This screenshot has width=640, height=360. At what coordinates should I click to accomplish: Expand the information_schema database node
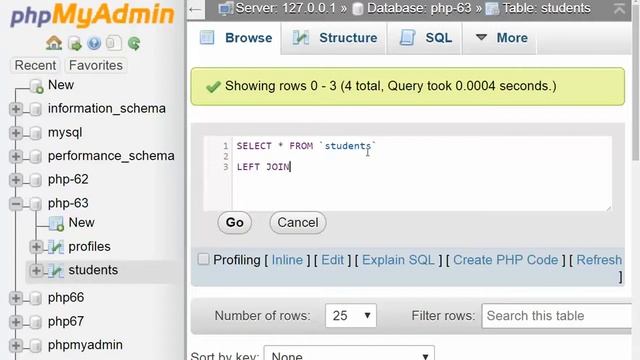[16, 109]
